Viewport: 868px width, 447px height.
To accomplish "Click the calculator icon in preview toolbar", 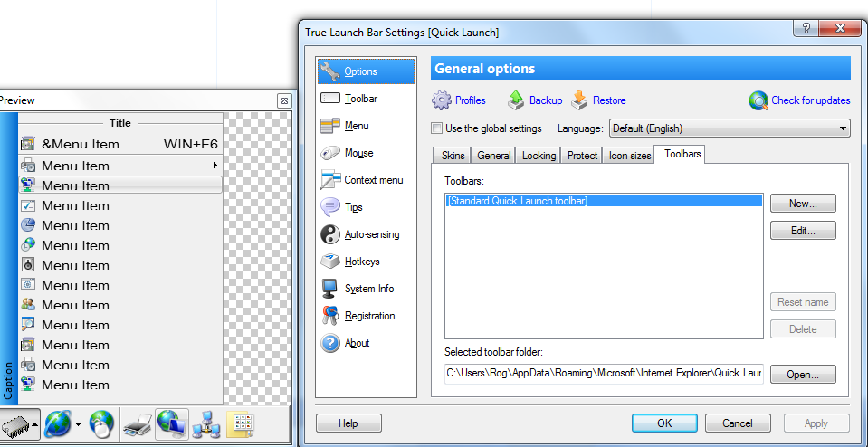I will (x=239, y=423).
